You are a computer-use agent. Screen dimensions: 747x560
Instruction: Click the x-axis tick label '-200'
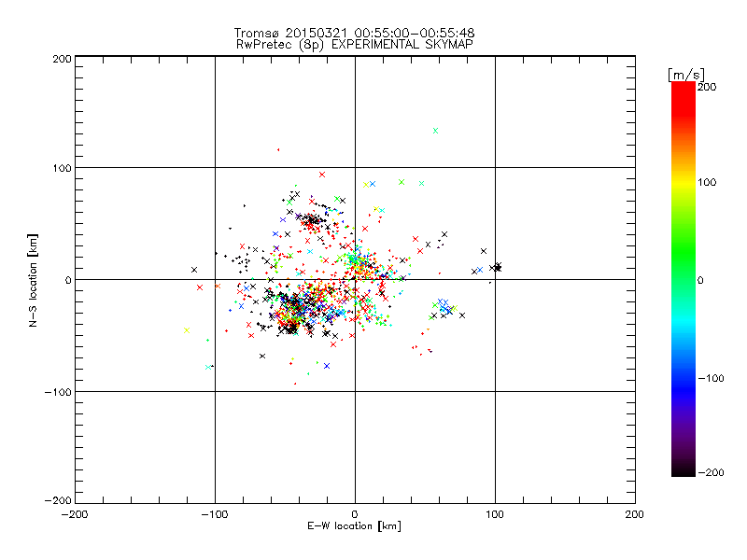(x=75, y=515)
